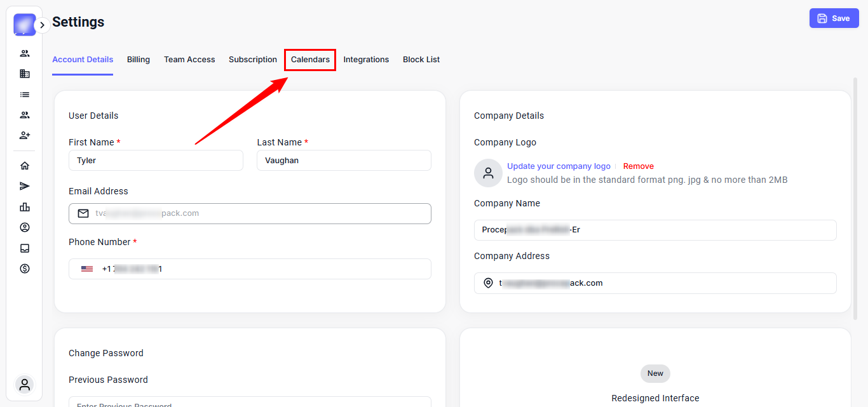Switch to the Calendars tab
The width and height of the screenshot is (868, 407).
(310, 60)
